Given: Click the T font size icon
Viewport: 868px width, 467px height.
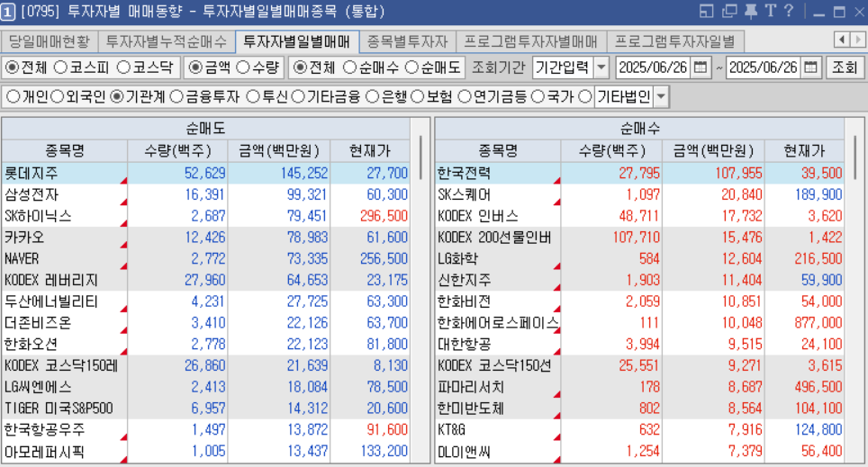Looking at the screenshot, I should click(771, 11).
